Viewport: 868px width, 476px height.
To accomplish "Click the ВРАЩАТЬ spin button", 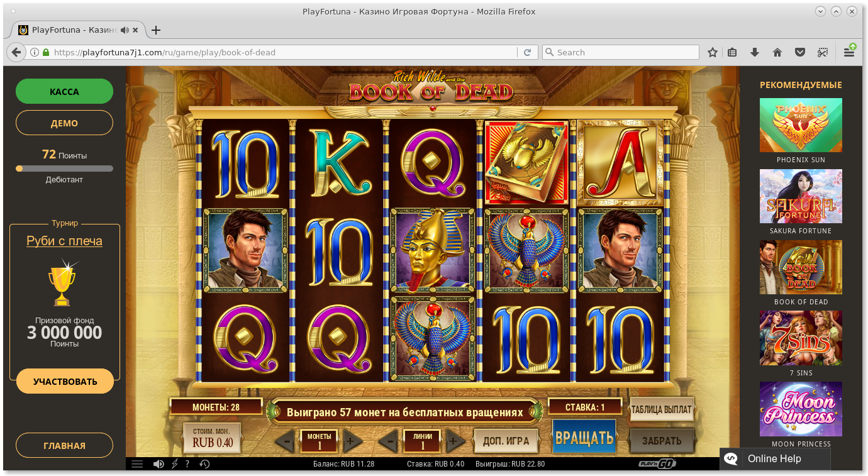I will click(584, 437).
